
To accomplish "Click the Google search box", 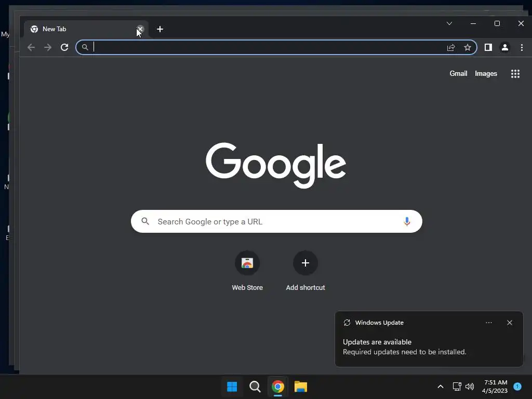I will (276, 221).
